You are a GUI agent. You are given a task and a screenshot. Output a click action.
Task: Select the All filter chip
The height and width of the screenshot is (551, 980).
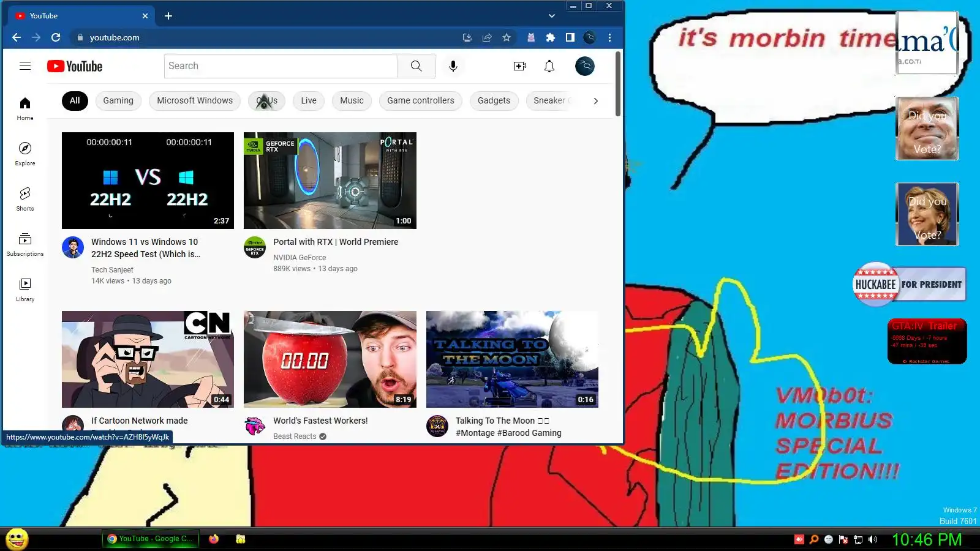[75, 101]
